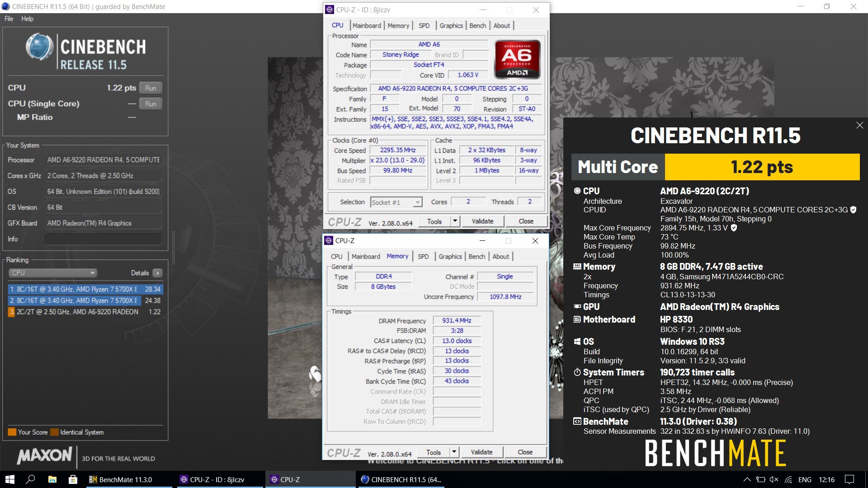
Task: Click Close button in lower CPU-Z window
Action: pyautogui.click(x=525, y=452)
